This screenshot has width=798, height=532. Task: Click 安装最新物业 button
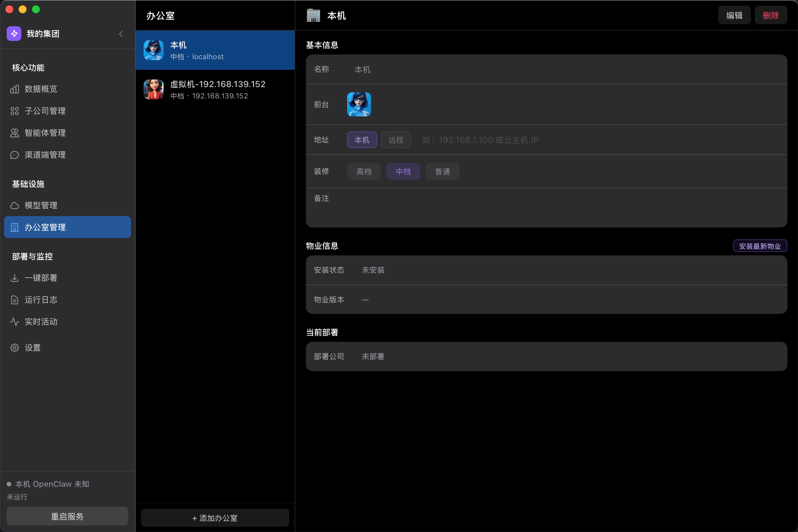pos(760,246)
